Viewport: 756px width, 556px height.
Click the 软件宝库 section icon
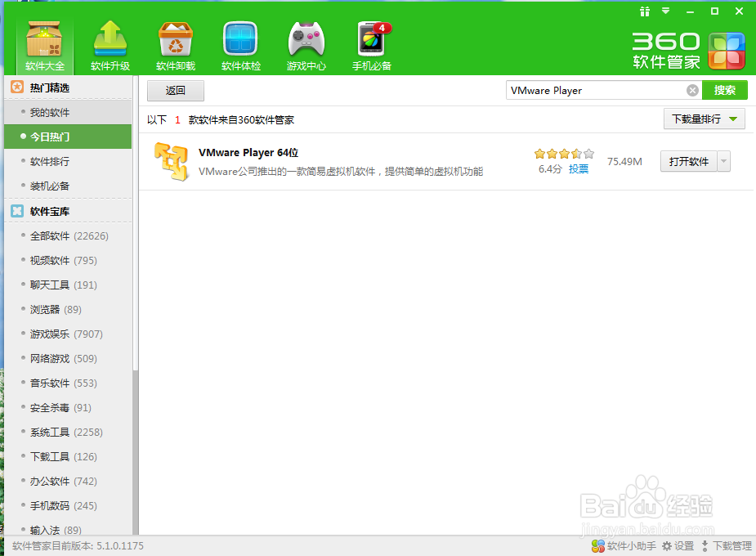[17, 211]
